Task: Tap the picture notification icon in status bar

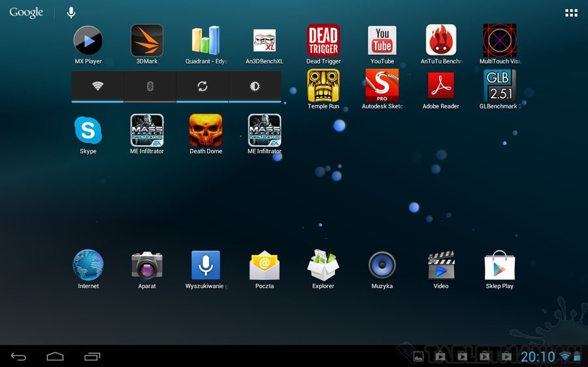Action: 418,357
